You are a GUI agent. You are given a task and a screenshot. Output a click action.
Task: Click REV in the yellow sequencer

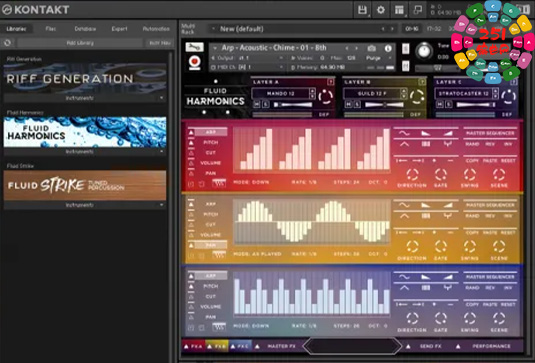[490, 216]
